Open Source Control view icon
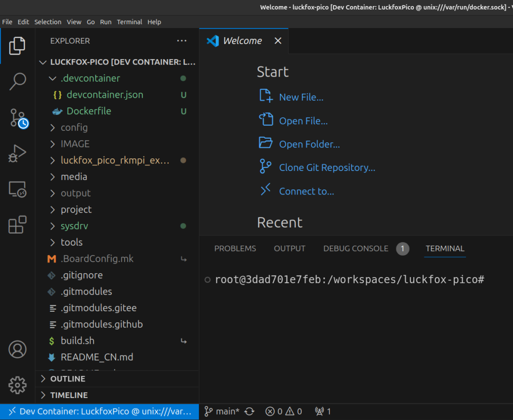The width and height of the screenshot is (513, 420). [19, 118]
